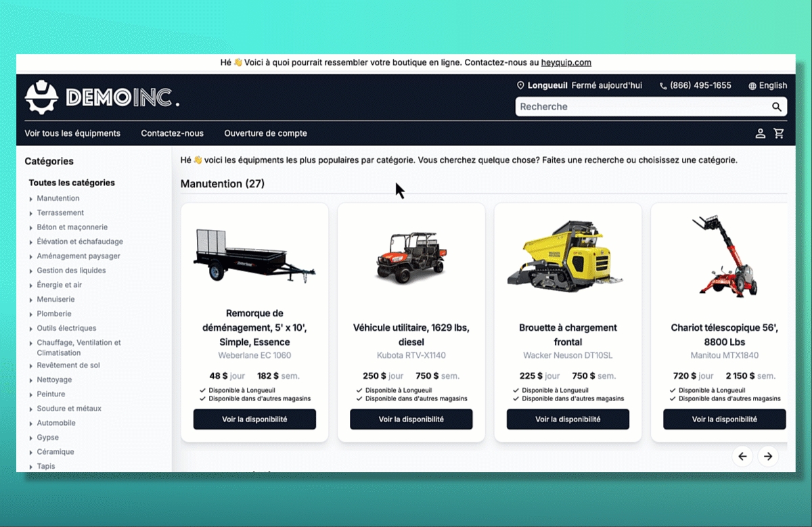Select the Outils électriques category
Screen dimensions: 812x527
tap(66, 328)
